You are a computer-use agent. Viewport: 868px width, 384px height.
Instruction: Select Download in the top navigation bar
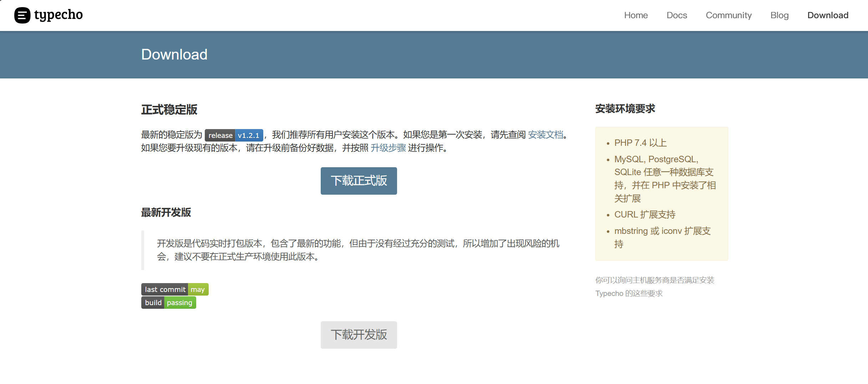coord(828,15)
